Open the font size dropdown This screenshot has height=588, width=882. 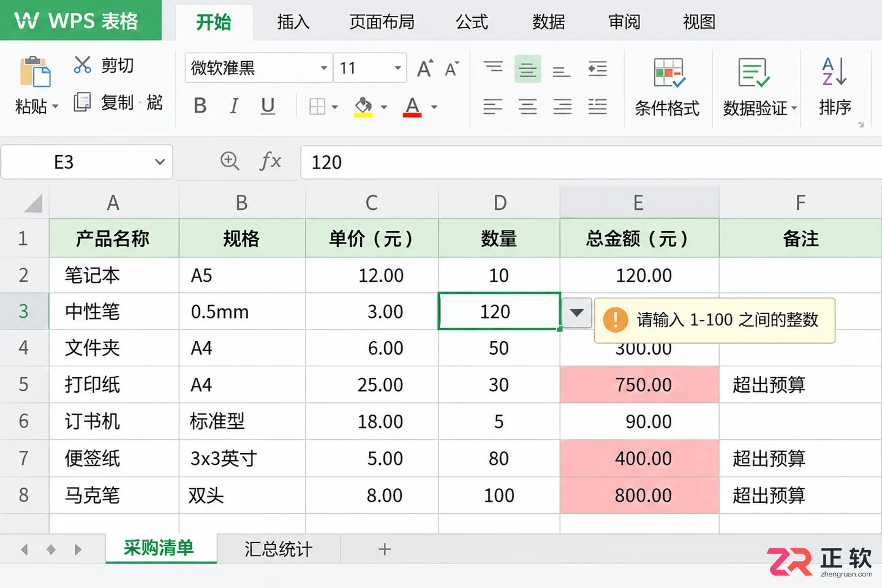398,68
